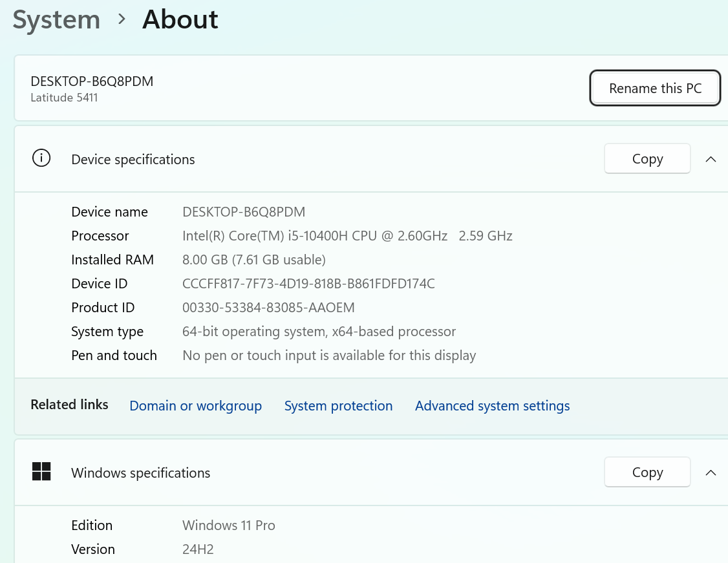Go back to System in breadcrumb
The image size is (728, 563).
57,20
